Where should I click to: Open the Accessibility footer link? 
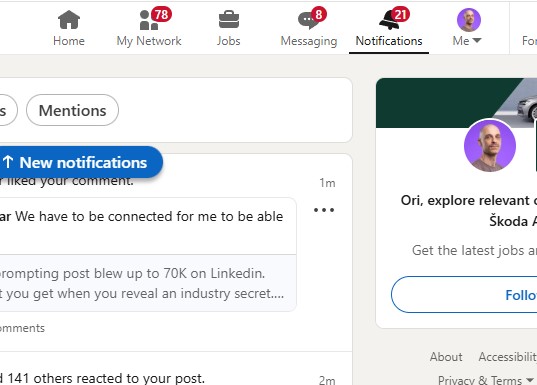[508, 357]
